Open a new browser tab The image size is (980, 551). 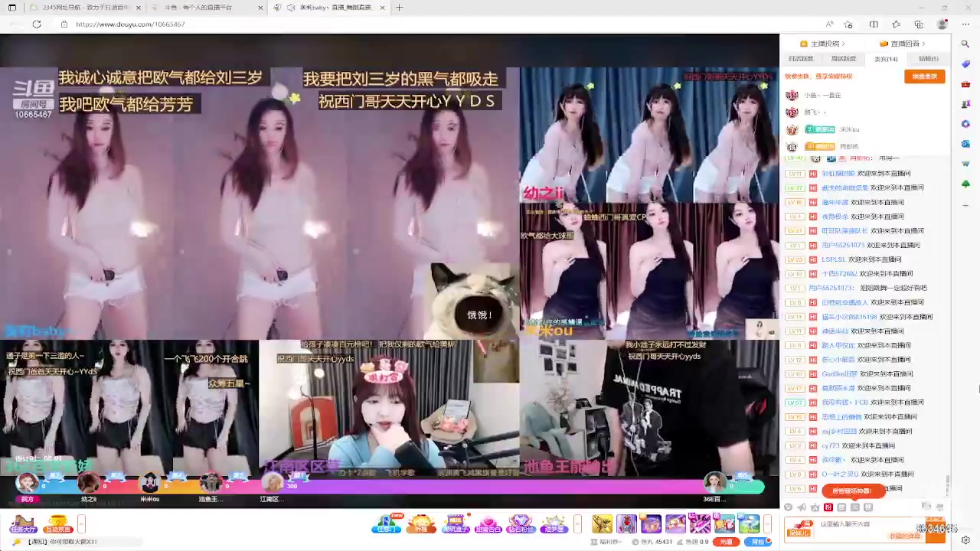coord(400,8)
